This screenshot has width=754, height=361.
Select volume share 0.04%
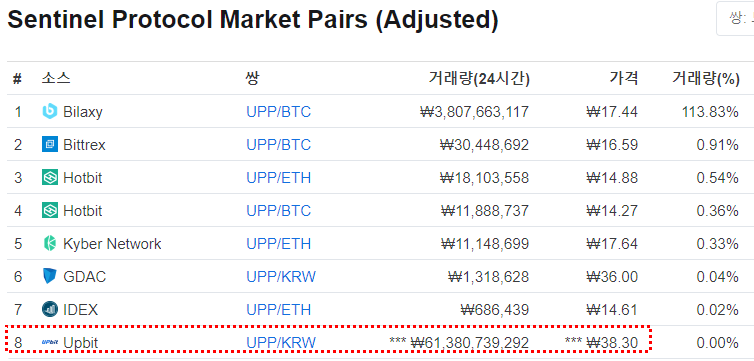[x=717, y=277]
